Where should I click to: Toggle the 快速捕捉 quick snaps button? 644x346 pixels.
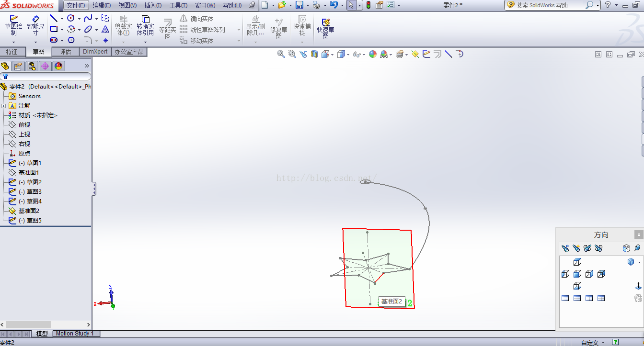tap(302, 26)
